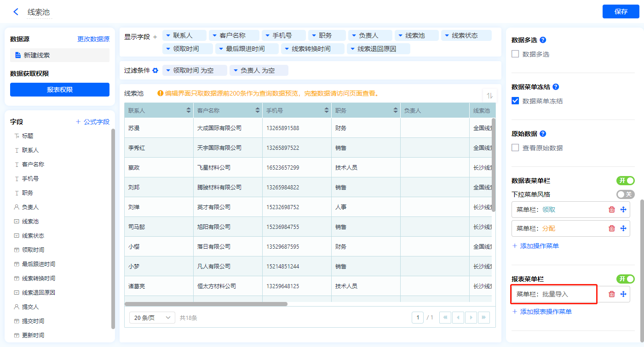This screenshot has width=644, height=347.
Task: Click the 报表权限 button
Action: 60,90
